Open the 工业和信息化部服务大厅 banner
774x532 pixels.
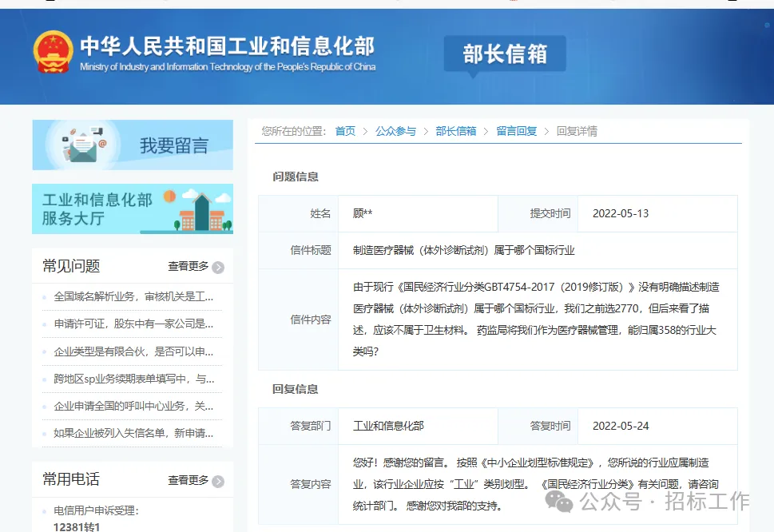[133, 208]
